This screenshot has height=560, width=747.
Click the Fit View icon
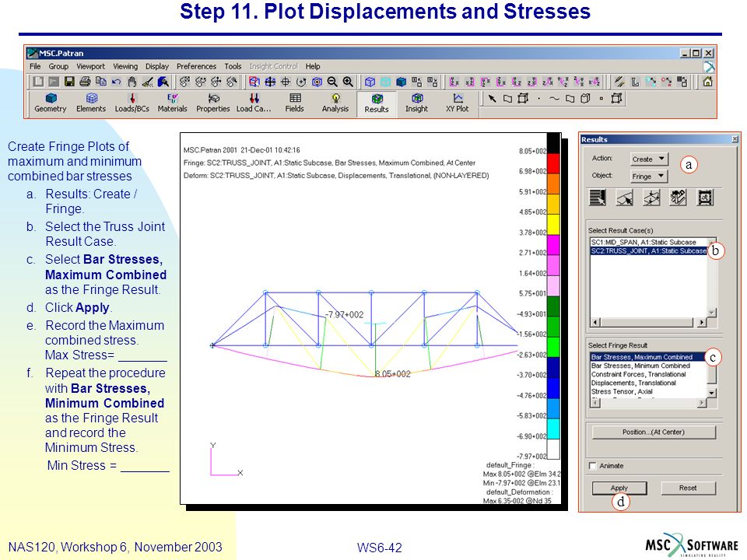point(270,82)
